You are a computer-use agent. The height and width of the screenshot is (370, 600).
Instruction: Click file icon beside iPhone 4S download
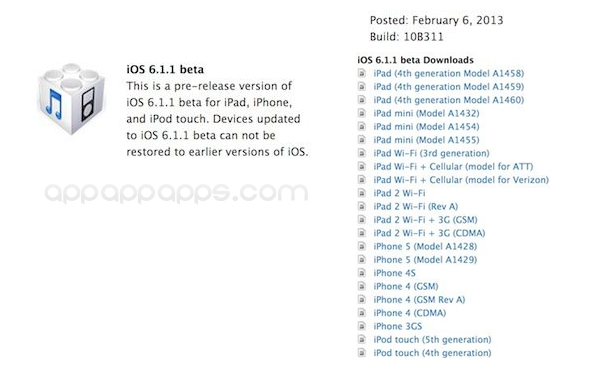[x=362, y=273]
